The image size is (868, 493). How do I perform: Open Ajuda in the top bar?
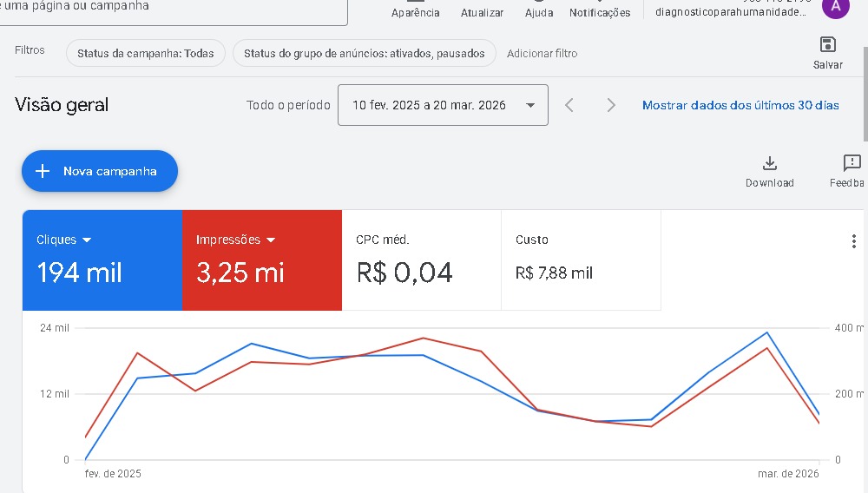(539, 10)
